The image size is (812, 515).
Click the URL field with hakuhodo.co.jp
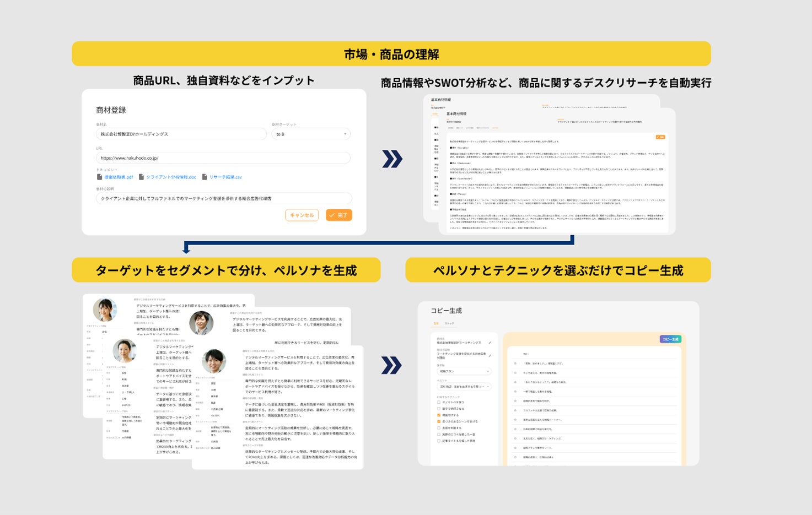[x=223, y=158]
